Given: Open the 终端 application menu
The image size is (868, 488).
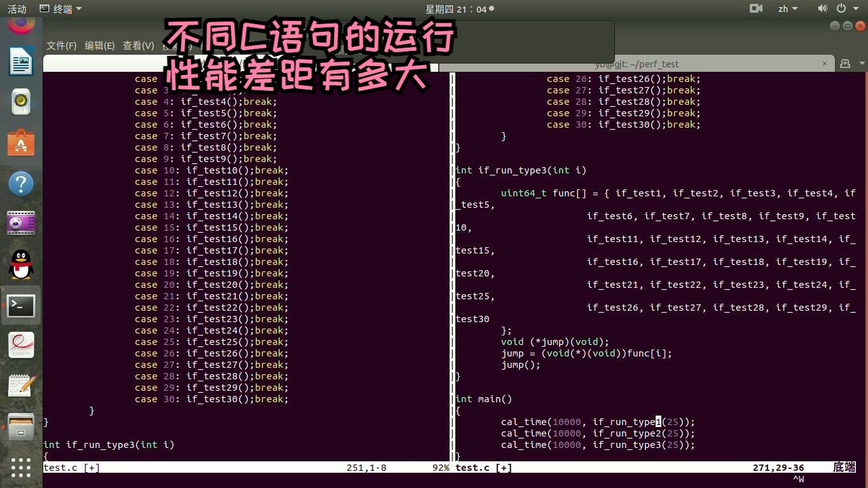Looking at the screenshot, I should click(60, 9).
